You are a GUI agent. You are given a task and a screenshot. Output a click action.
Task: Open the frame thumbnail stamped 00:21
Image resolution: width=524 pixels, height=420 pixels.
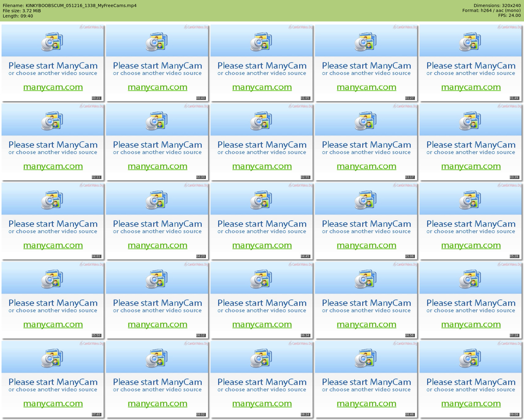(x=53, y=63)
